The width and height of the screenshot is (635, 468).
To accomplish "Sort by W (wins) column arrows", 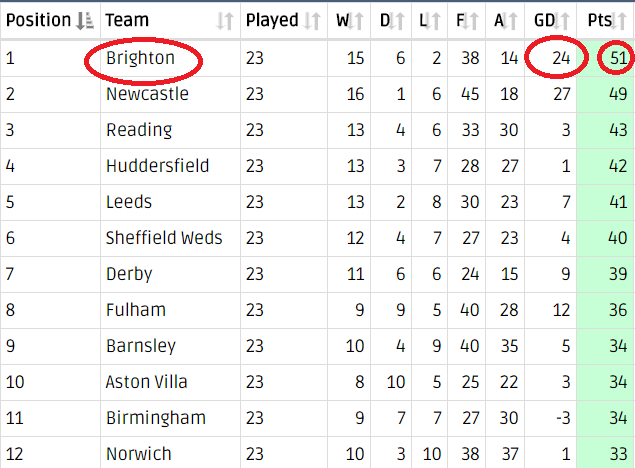I will click(356, 21).
